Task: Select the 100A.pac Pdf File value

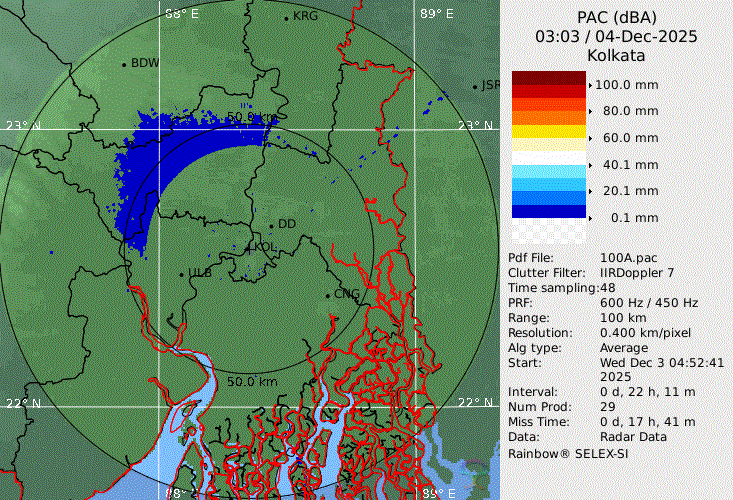Action: (628, 258)
